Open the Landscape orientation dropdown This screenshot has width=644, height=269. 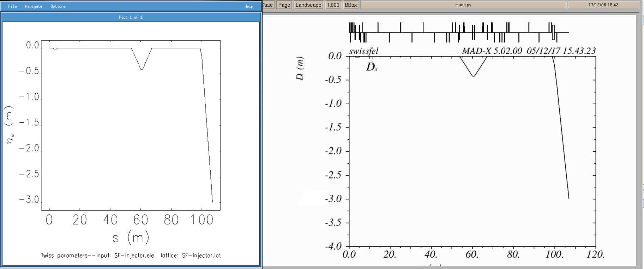tap(308, 5)
